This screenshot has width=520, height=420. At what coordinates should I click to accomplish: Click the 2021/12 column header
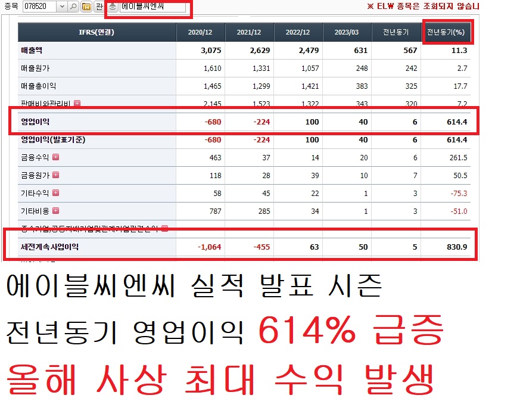click(x=249, y=32)
